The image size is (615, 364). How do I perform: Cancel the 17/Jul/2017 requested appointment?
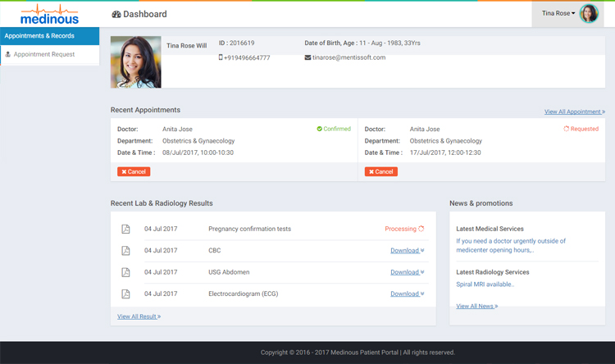pyautogui.click(x=380, y=171)
